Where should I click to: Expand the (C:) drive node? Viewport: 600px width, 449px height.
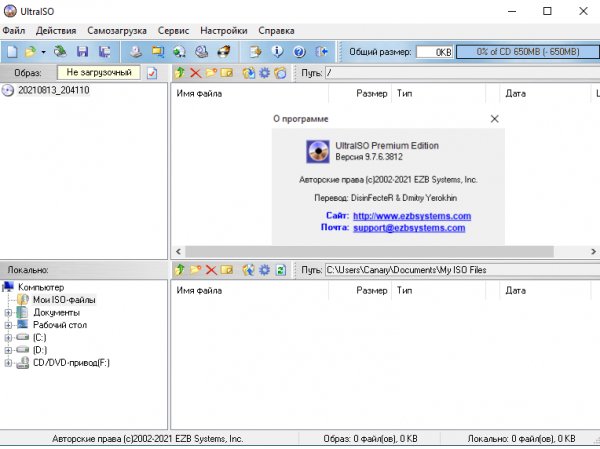8,338
